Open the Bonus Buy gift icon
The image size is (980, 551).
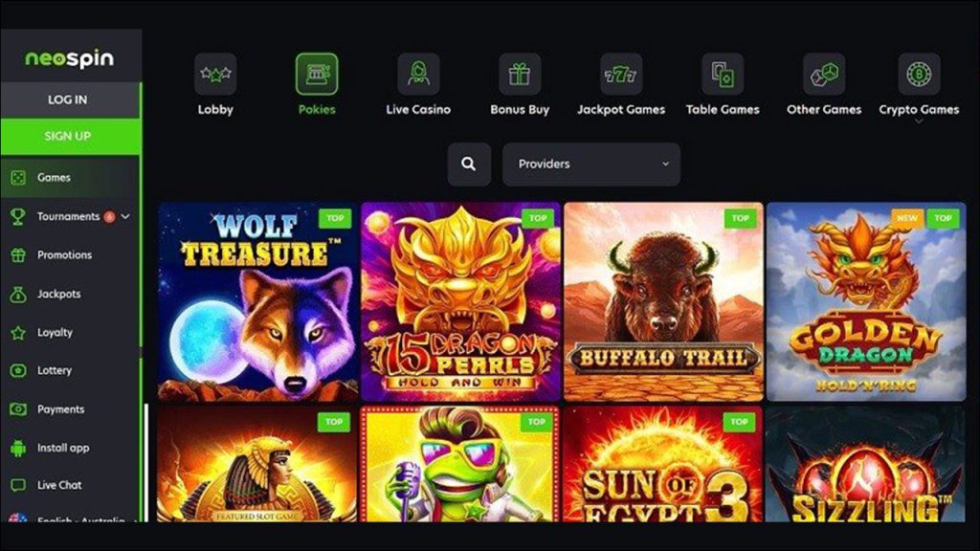[x=520, y=74]
